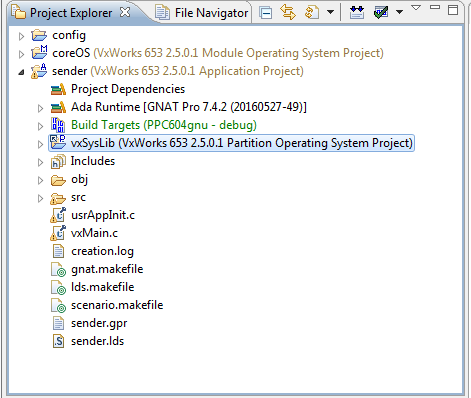The width and height of the screenshot is (471, 398).
Task: Click the vxSysLib partition OS project icon
Action: (x=58, y=142)
